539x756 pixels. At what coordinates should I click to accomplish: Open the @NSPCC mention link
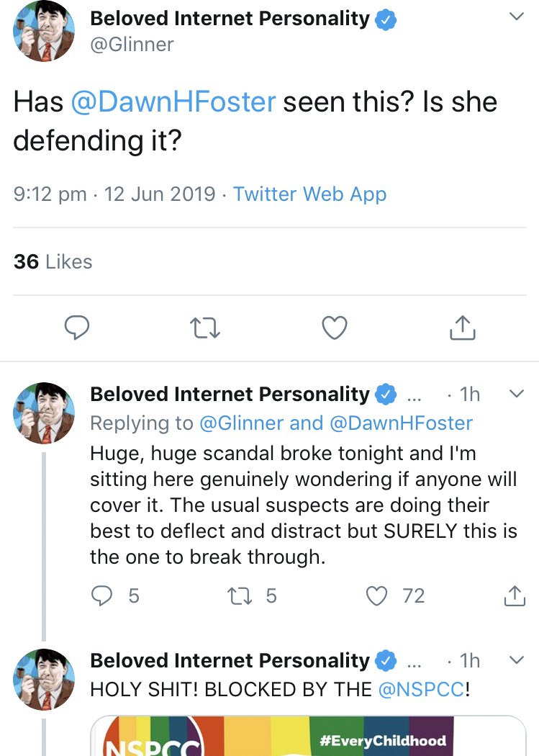(x=422, y=689)
